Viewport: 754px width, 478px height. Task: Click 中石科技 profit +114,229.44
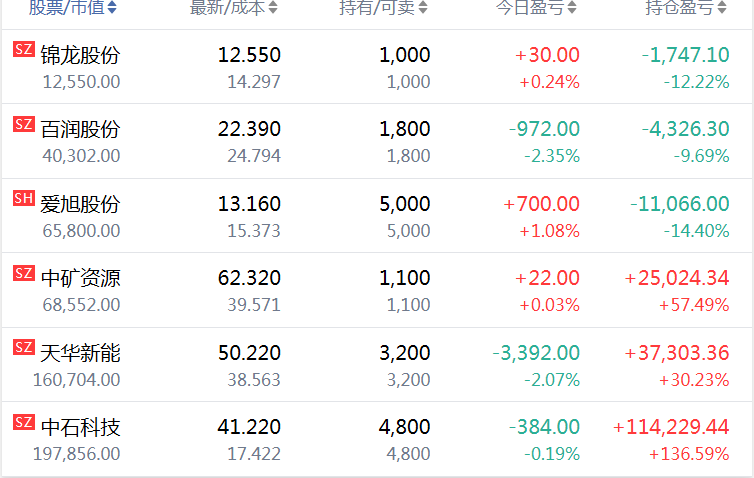click(671, 427)
